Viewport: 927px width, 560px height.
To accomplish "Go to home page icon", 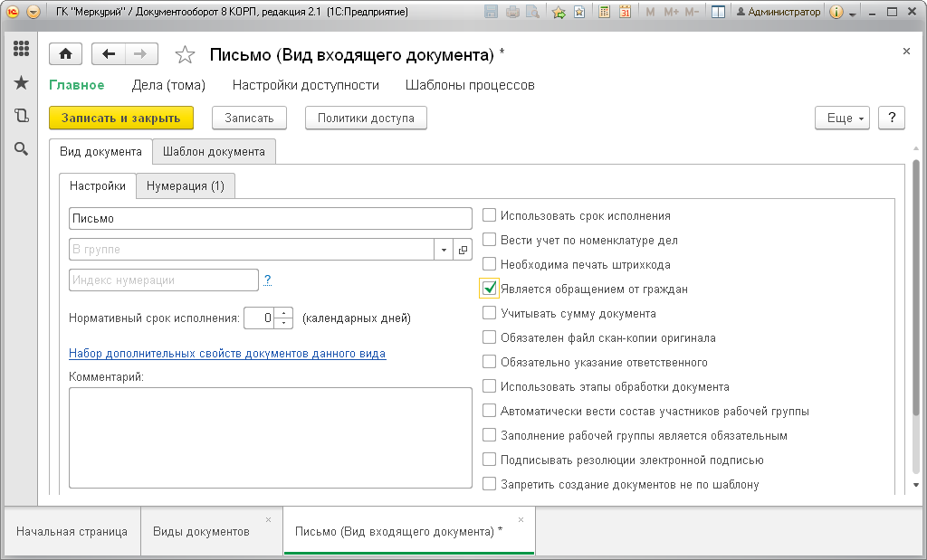I will 65,54.
